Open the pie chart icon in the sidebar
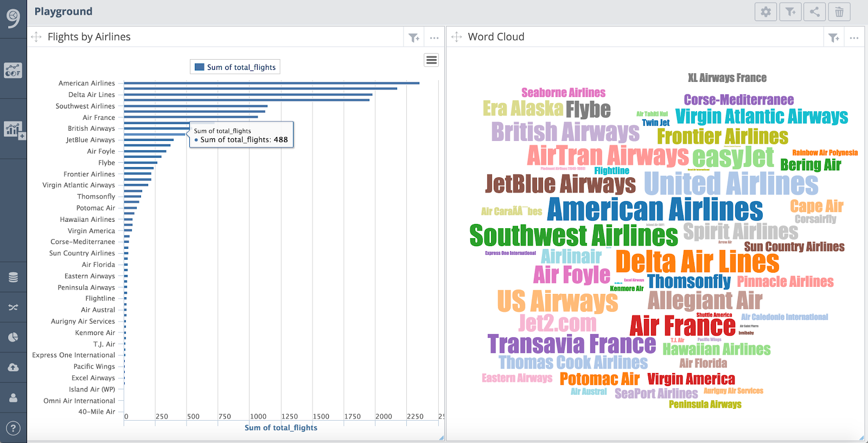This screenshot has width=868, height=443. coord(13,337)
